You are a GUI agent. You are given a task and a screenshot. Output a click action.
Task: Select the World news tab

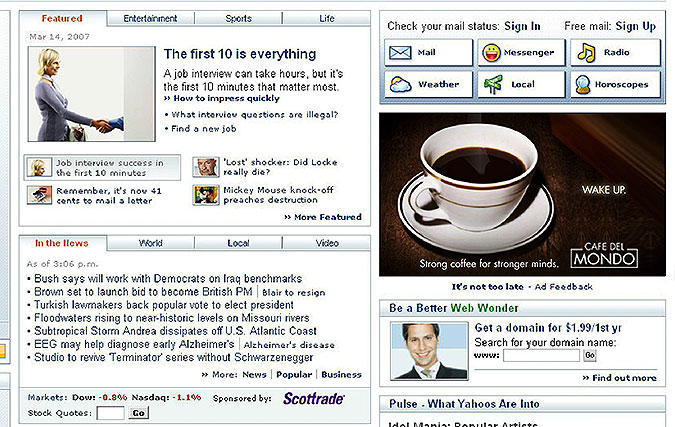click(150, 243)
